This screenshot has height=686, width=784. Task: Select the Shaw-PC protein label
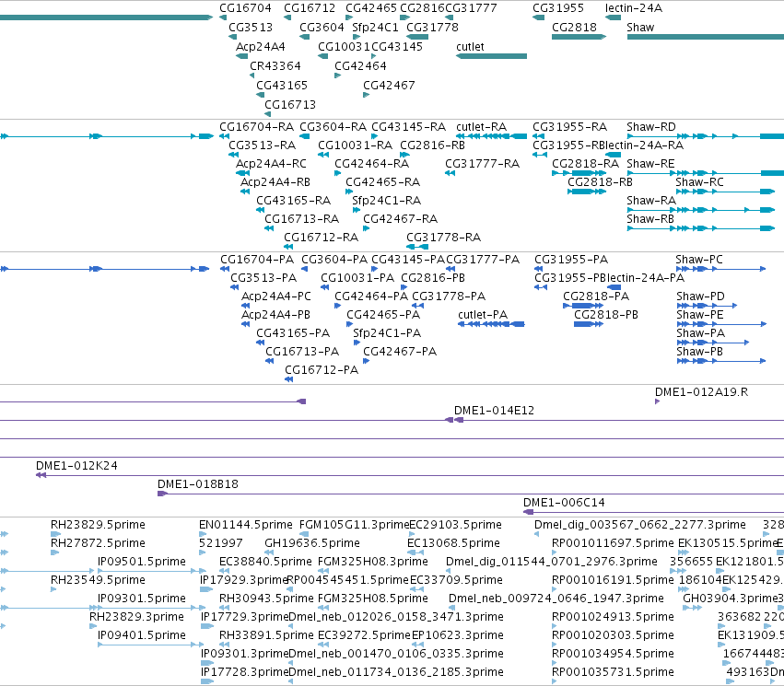point(699,260)
